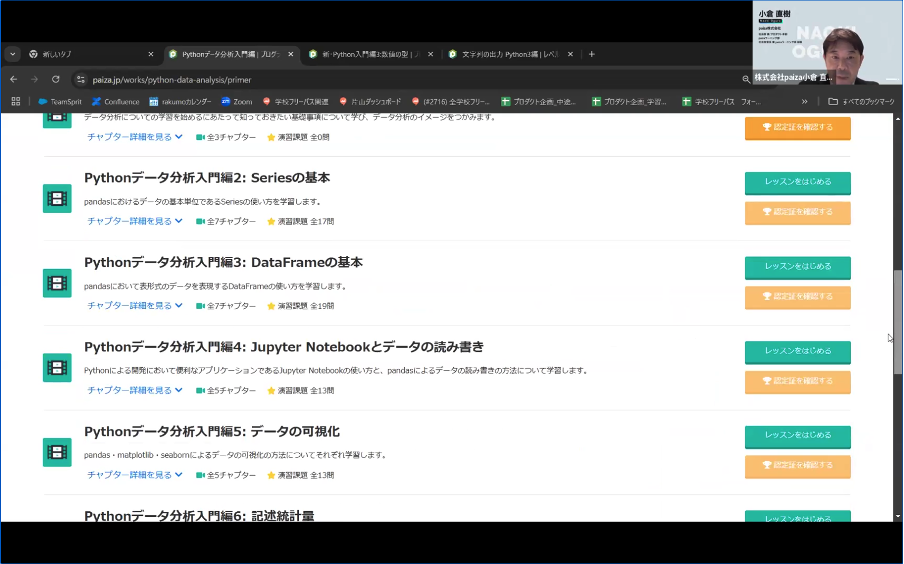The height and width of the screenshot is (564, 904).
Task: Open the Pythonデータ分析入門編3: DataFrameの基本 title
Action: pos(223,262)
